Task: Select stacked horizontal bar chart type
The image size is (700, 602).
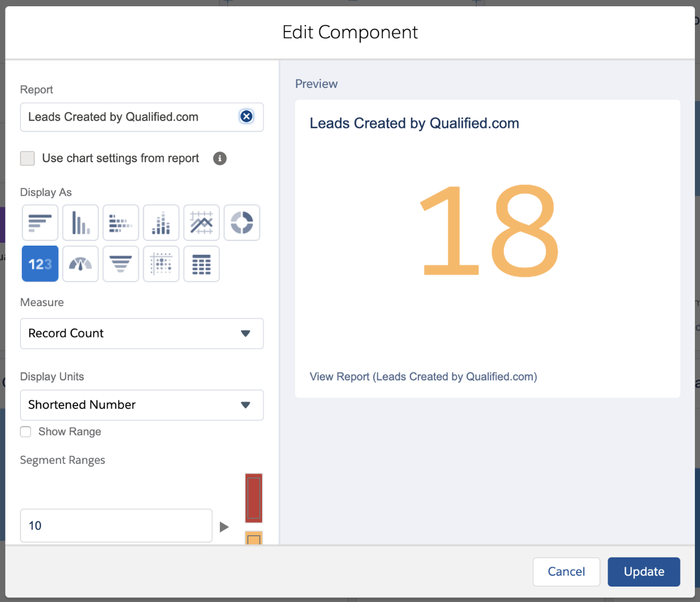Action: pyautogui.click(x=121, y=223)
